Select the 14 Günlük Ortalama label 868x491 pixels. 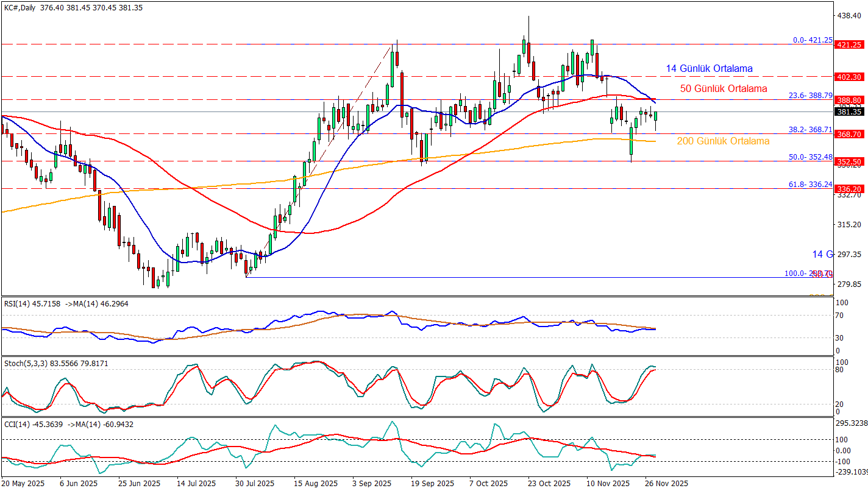tap(708, 69)
